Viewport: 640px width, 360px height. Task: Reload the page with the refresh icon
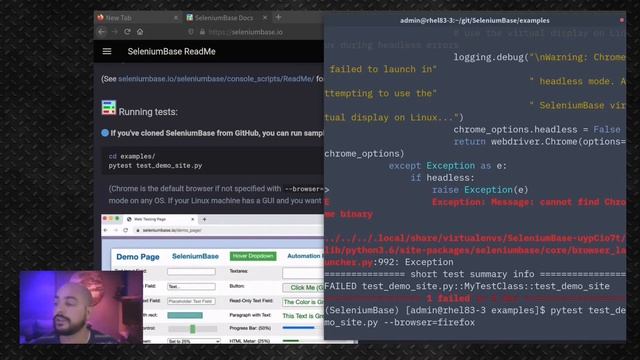(x=127, y=32)
